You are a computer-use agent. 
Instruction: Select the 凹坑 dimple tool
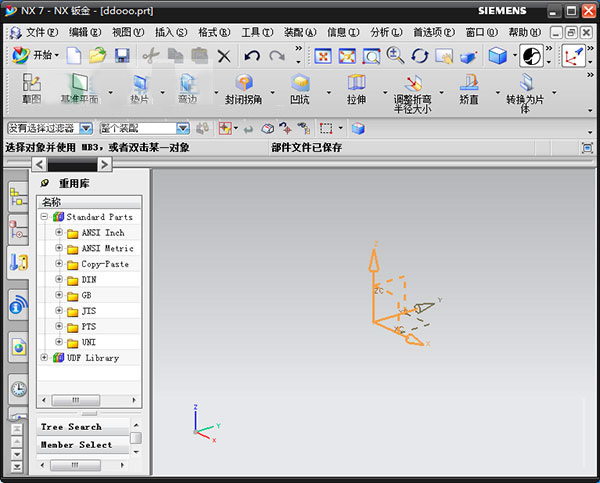pyautogui.click(x=299, y=89)
